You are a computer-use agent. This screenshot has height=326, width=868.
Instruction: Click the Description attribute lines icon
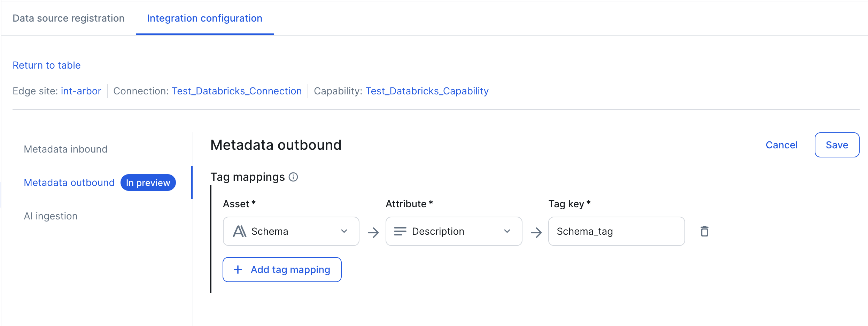(x=400, y=231)
